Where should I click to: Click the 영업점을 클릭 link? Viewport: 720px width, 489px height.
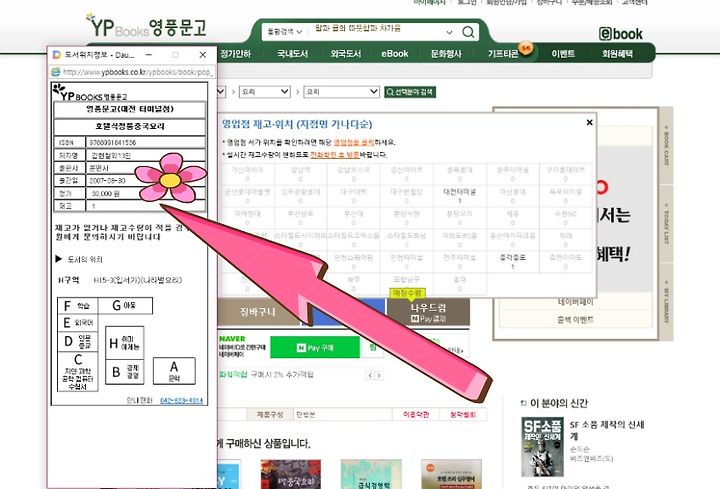pyautogui.click(x=354, y=142)
